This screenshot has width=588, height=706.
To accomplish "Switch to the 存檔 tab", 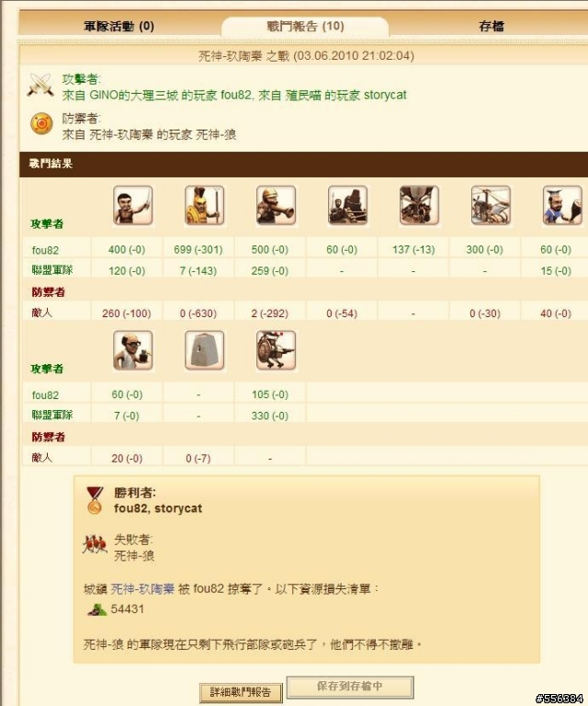I will point(492,26).
